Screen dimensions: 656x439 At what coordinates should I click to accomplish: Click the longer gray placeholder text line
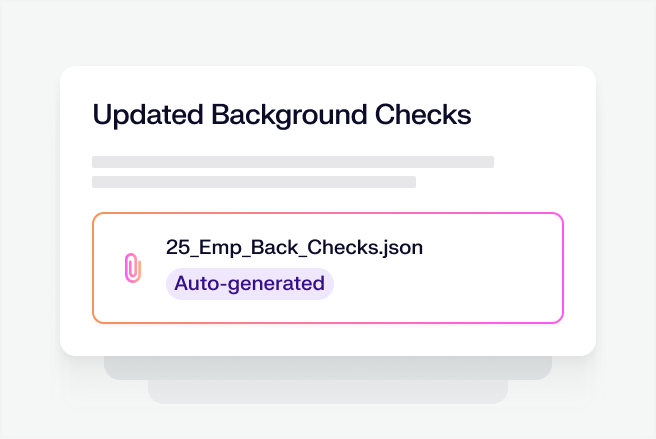(293, 161)
